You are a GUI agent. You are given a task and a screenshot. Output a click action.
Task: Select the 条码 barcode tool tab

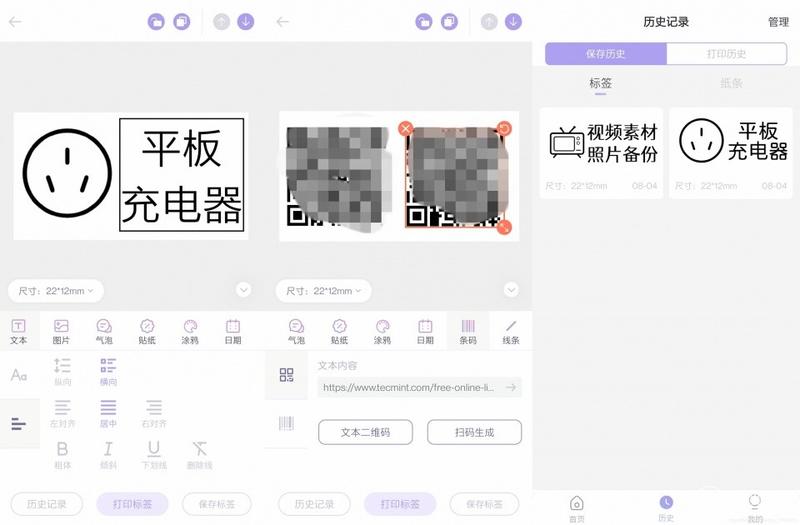click(468, 331)
